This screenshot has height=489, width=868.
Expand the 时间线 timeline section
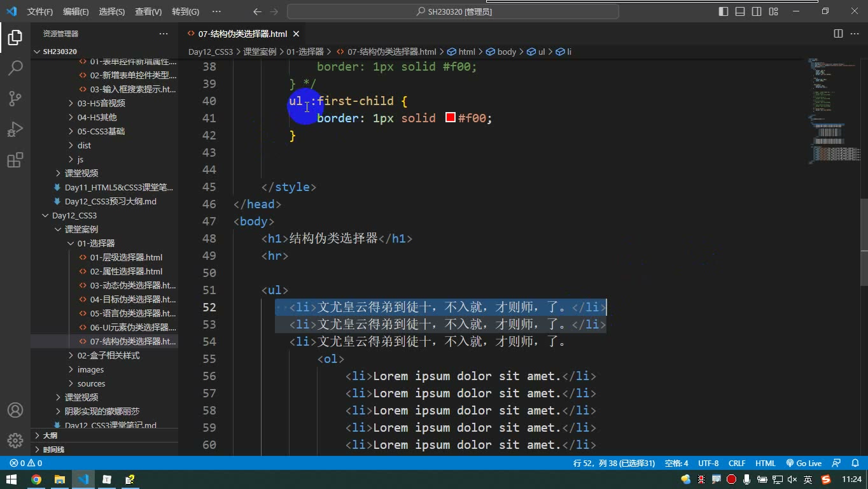(x=104, y=450)
